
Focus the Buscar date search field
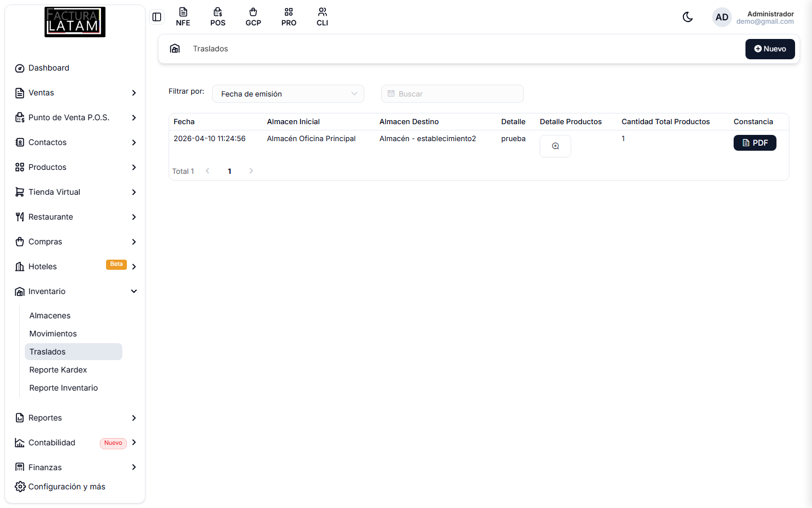point(452,94)
